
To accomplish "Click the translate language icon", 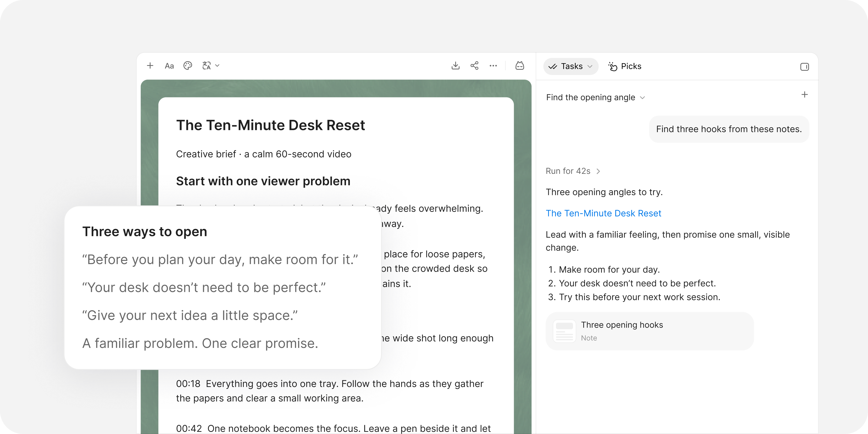I will (207, 66).
